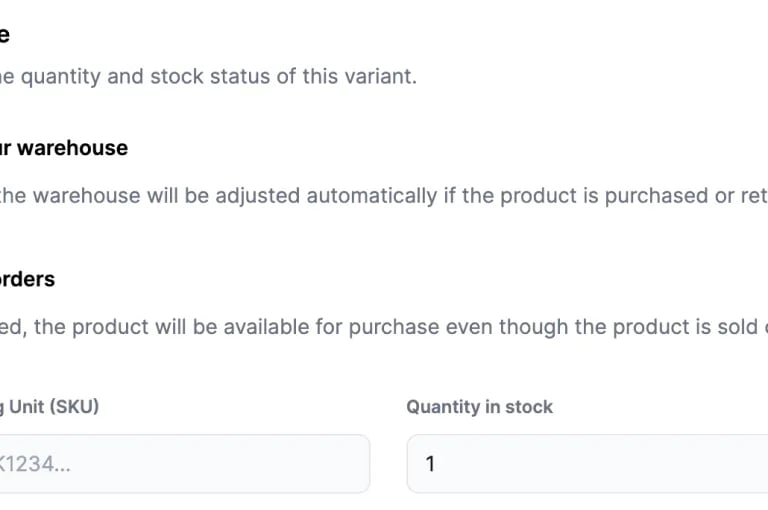
Task: Click the section title at top left
Action: (5, 35)
